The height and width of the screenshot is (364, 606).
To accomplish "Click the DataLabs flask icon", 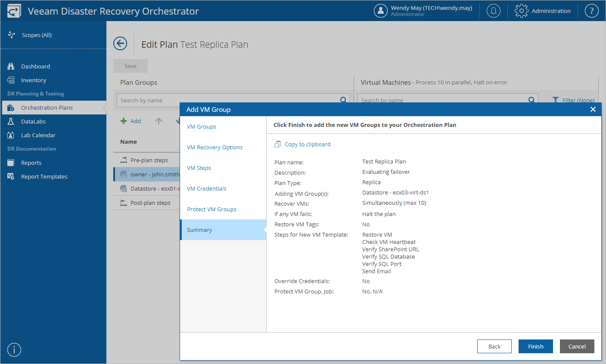I will coord(11,121).
